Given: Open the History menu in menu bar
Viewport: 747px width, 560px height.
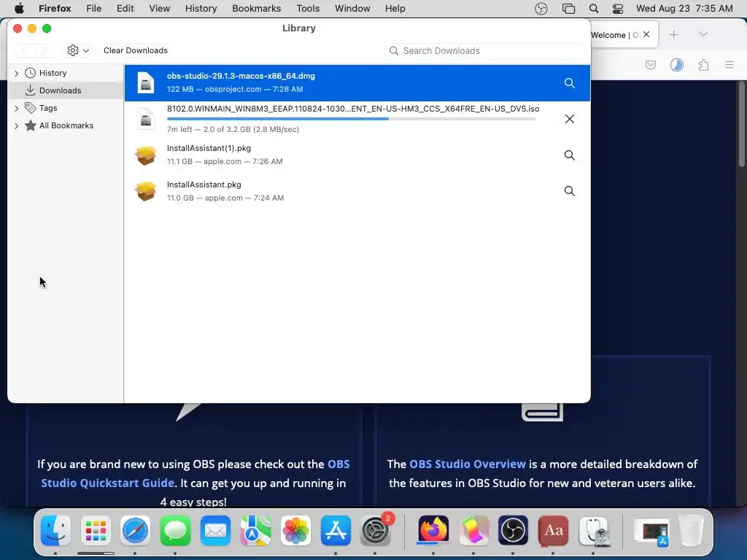Looking at the screenshot, I should click(201, 9).
